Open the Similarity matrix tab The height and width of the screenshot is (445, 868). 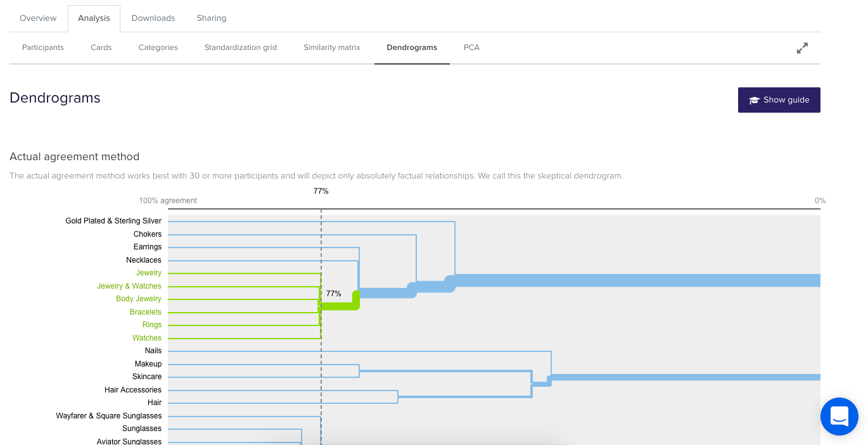tap(332, 47)
